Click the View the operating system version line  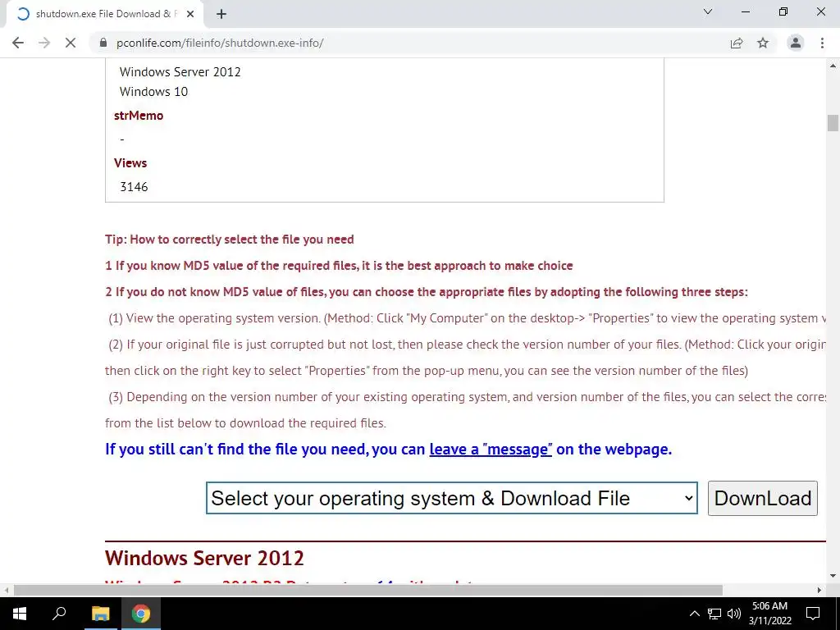(466, 318)
